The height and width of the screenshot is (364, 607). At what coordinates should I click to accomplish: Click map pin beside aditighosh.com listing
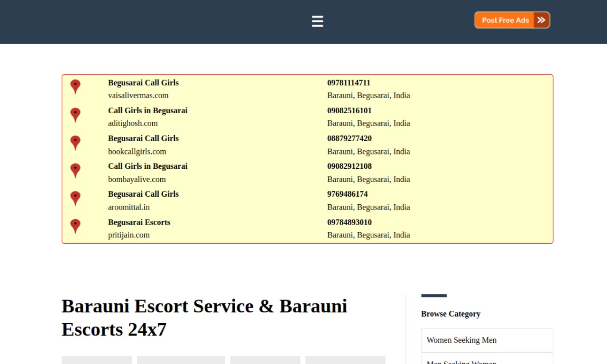tap(75, 115)
